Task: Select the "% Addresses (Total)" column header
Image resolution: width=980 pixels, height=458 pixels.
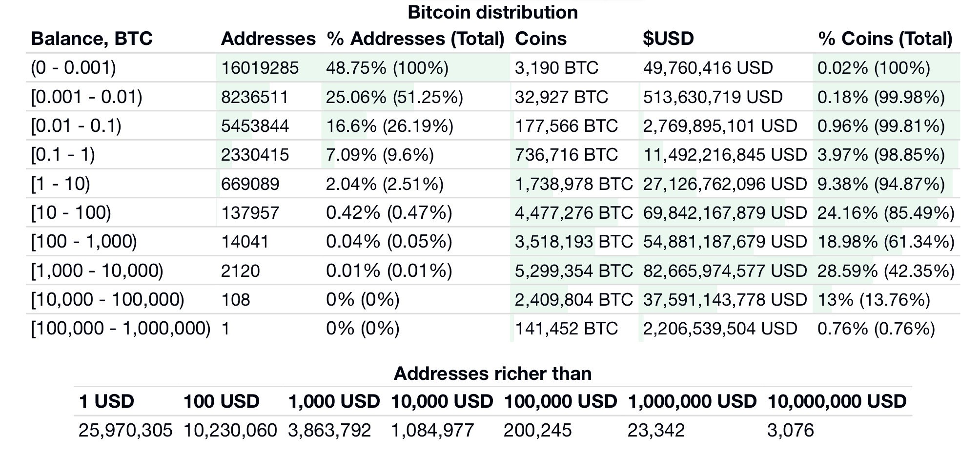Action: pyautogui.click(x=415, y=39)
